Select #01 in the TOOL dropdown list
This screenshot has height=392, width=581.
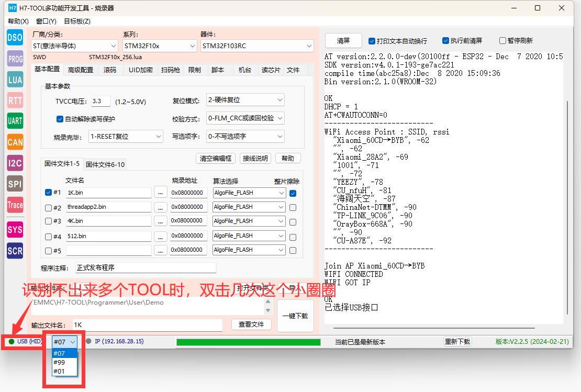(64, 371)
